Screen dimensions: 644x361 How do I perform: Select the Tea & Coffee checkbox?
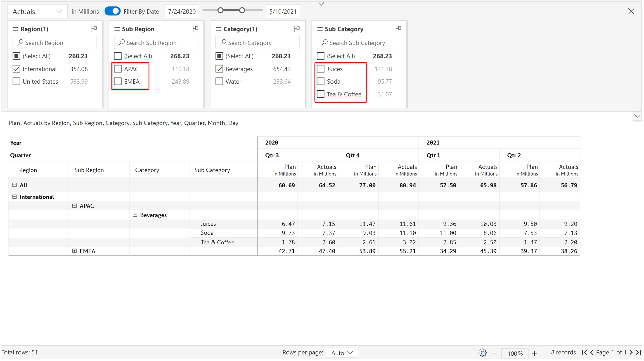tap(321, 94)
